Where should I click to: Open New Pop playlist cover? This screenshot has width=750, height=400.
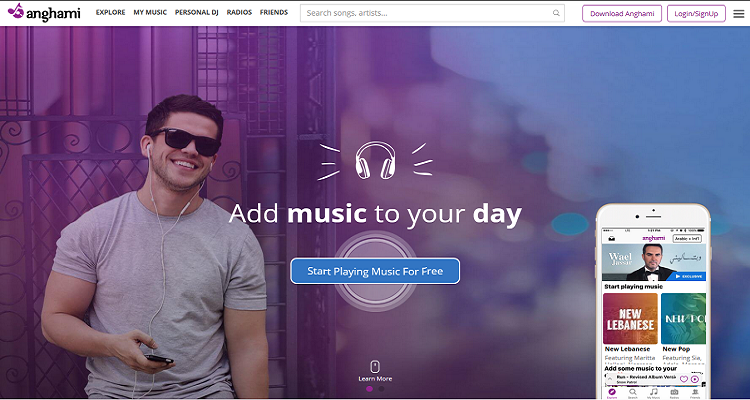click(x=684, y=319)
